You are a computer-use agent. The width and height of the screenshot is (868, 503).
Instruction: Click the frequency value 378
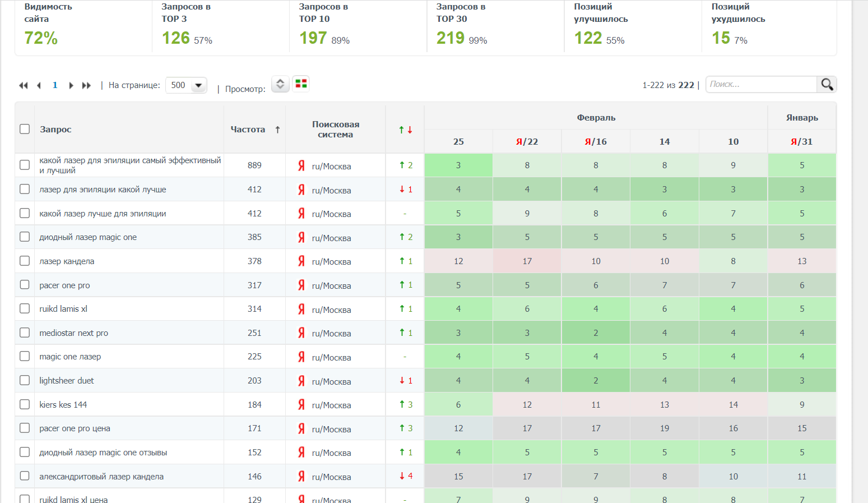pyautogui.click(x=254, y=261)
